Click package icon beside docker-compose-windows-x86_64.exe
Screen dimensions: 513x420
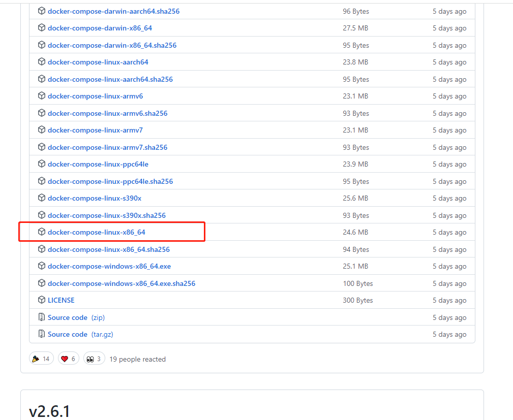coord(42,266)
